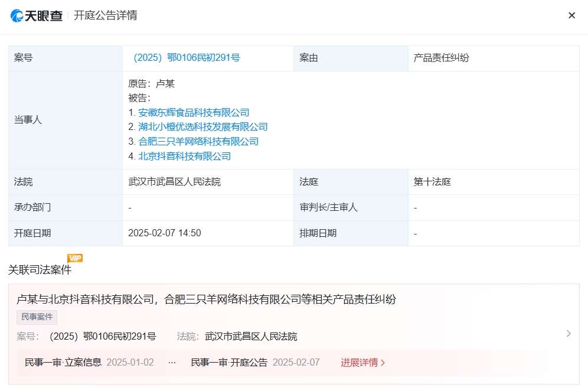Click the 民事案件 tag
This screenshot has height=391, width=588.
(37, 317)
